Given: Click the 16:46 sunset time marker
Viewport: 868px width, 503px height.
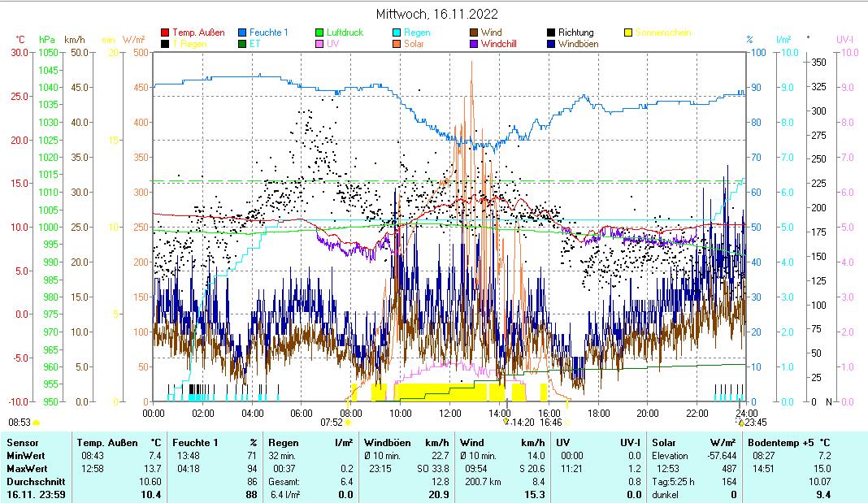Looking at the screenshot, I should [551, 423].
